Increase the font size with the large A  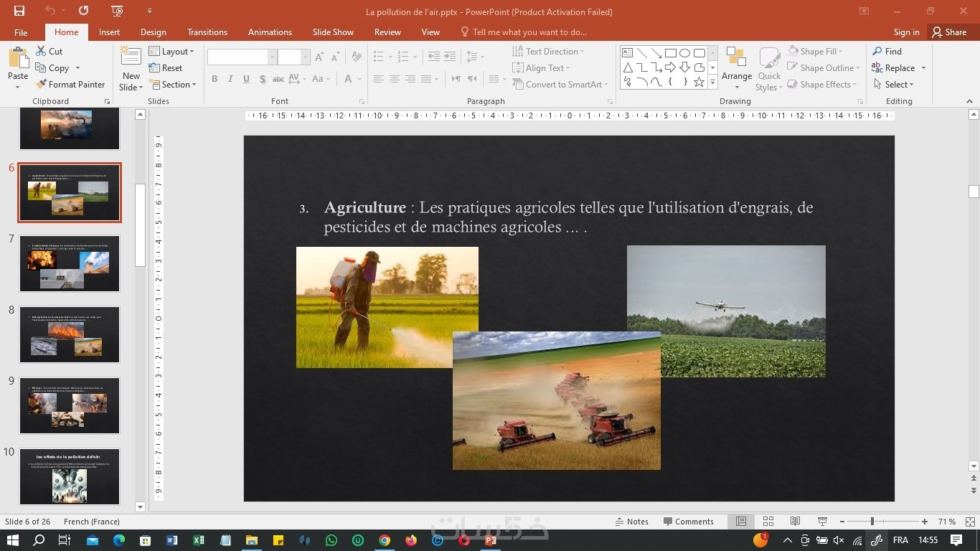click(x=319, y=57)
